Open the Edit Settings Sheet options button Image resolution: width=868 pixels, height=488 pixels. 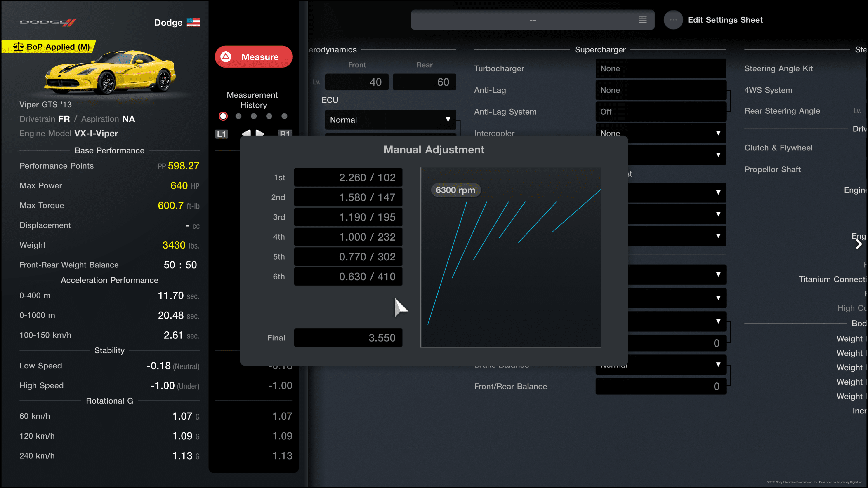pos(673,20)
